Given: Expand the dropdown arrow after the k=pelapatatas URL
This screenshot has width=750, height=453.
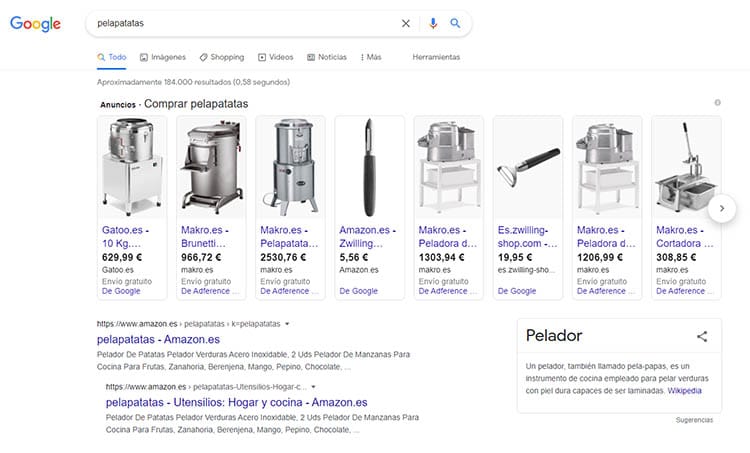Looking at the screenshot, I should coord(287,324).
